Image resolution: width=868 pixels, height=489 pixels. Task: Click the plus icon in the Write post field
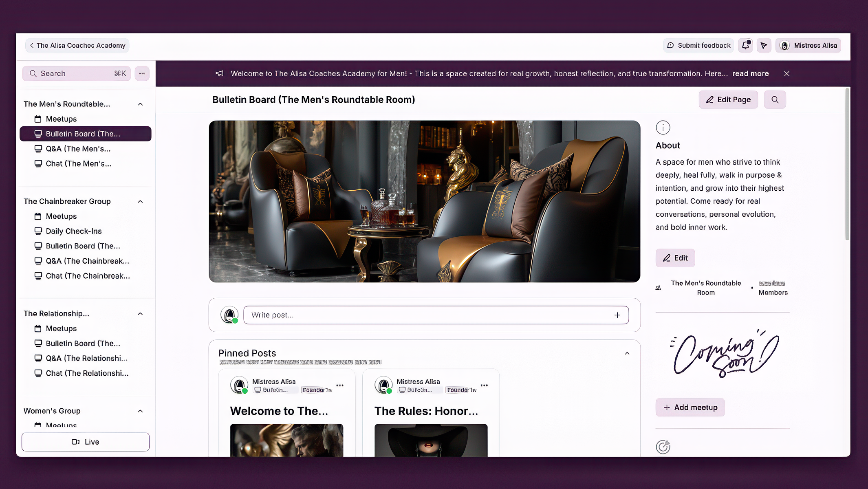(x=617, y=315)
